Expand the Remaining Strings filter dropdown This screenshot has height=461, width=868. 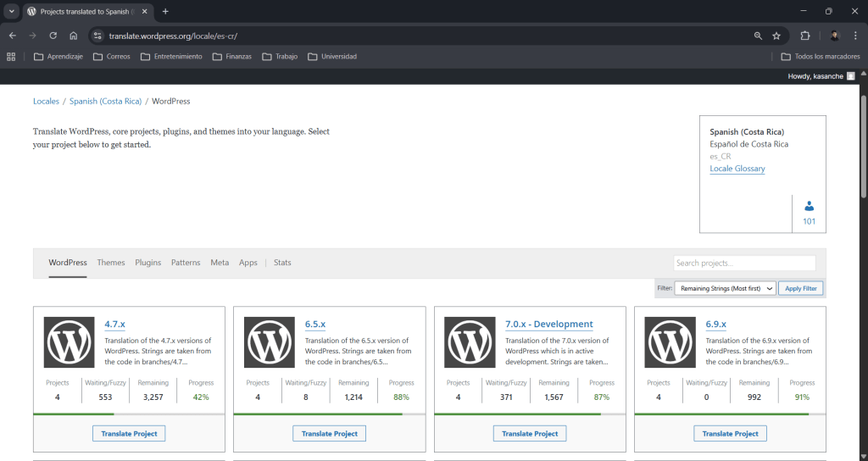(725, 288)
